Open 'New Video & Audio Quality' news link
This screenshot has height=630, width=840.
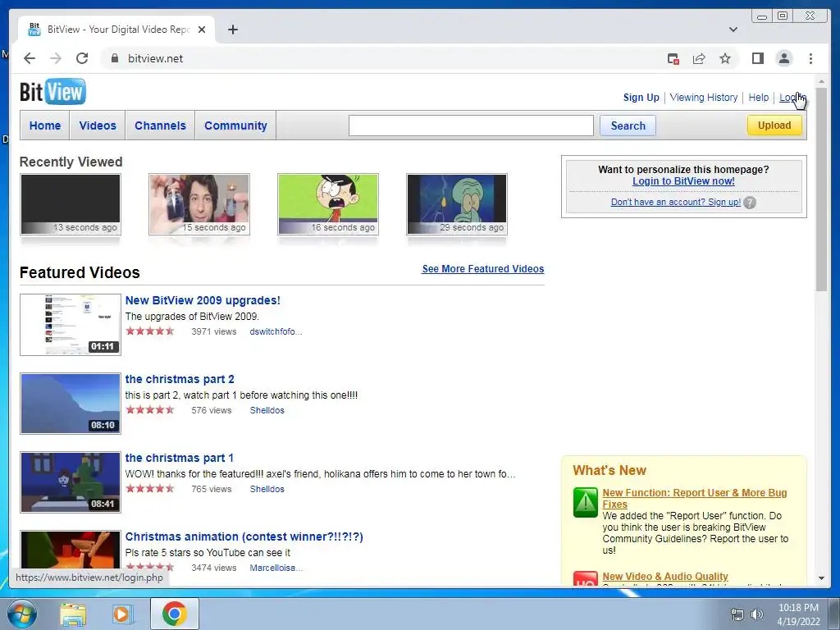click(664, 577)
